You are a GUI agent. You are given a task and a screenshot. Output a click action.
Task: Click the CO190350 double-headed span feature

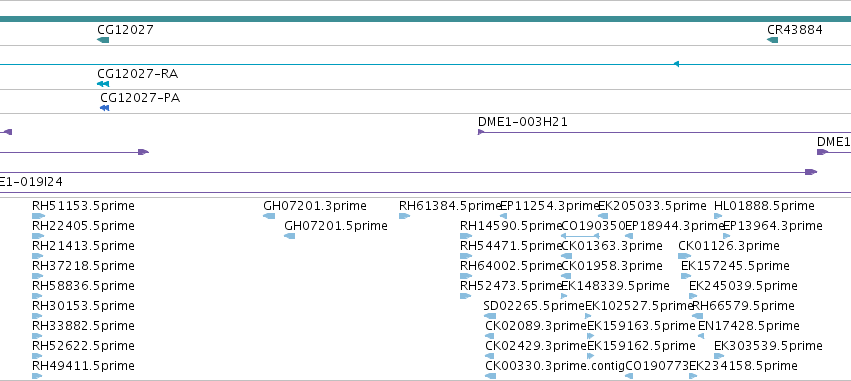click(580, 236)
